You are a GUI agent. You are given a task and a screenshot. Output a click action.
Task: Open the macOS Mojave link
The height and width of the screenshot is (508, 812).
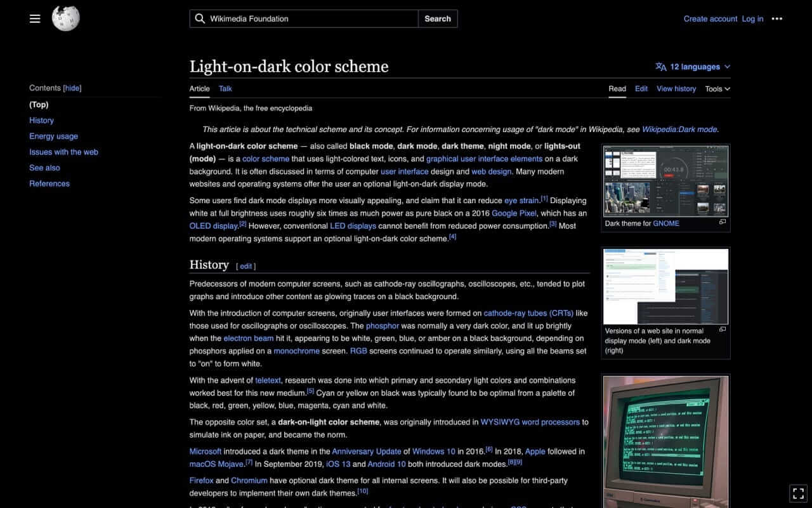tap(217, 464)
